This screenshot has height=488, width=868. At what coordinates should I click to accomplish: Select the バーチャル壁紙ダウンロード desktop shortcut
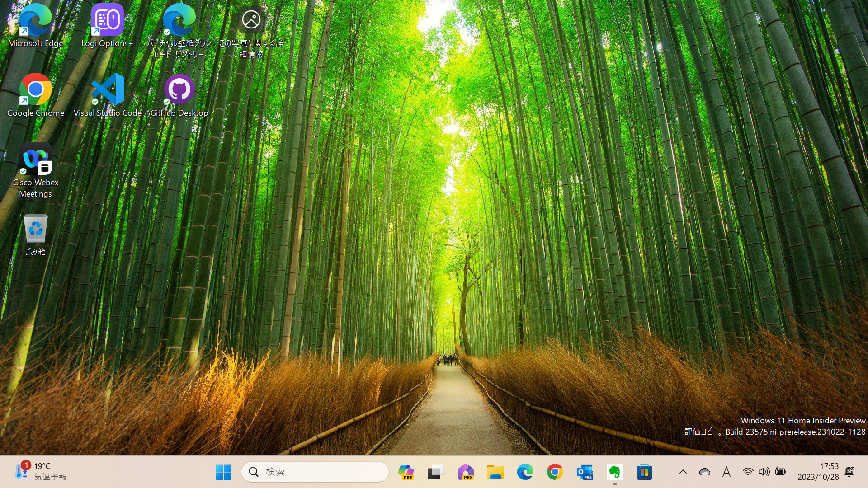click(x=179, y=31)
